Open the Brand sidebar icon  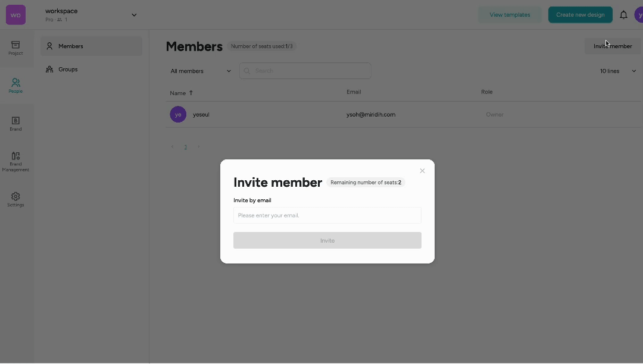click(x=15, y=124)
